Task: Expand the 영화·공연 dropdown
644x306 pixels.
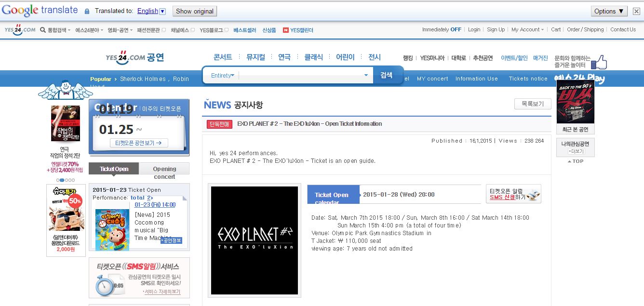Action: [x=120, y=30]
